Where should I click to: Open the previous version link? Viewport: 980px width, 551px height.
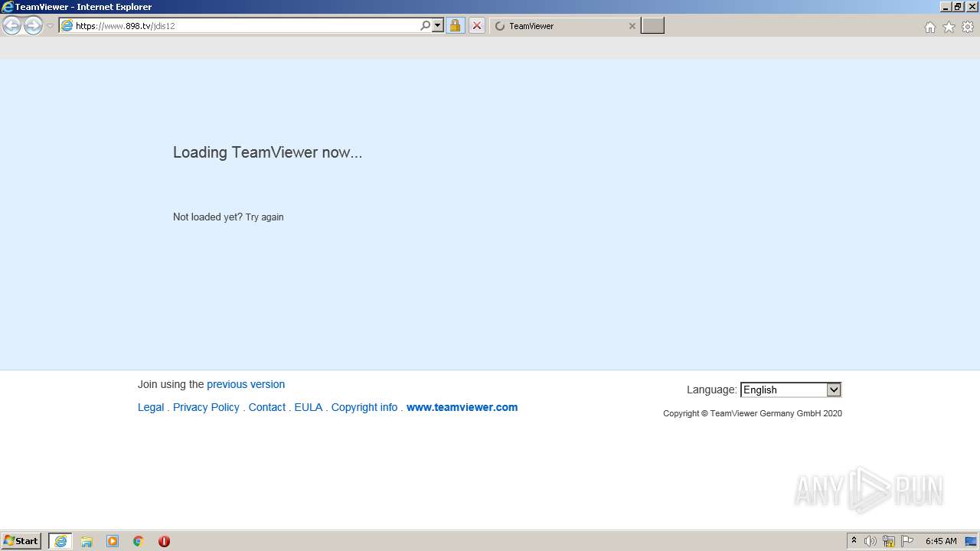[x=246, y=384]
